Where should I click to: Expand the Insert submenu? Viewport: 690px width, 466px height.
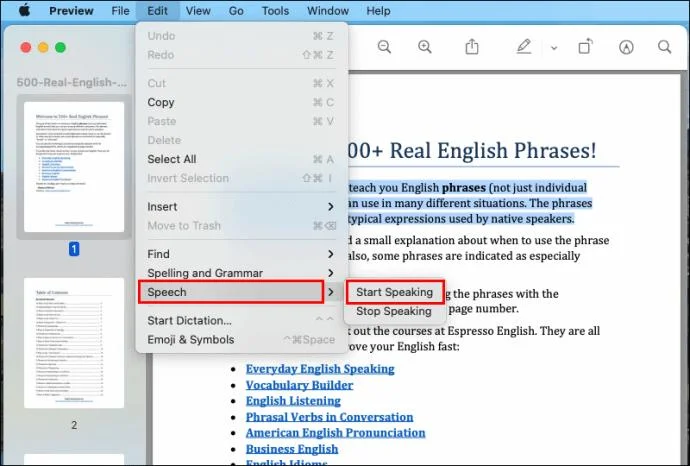241,206
